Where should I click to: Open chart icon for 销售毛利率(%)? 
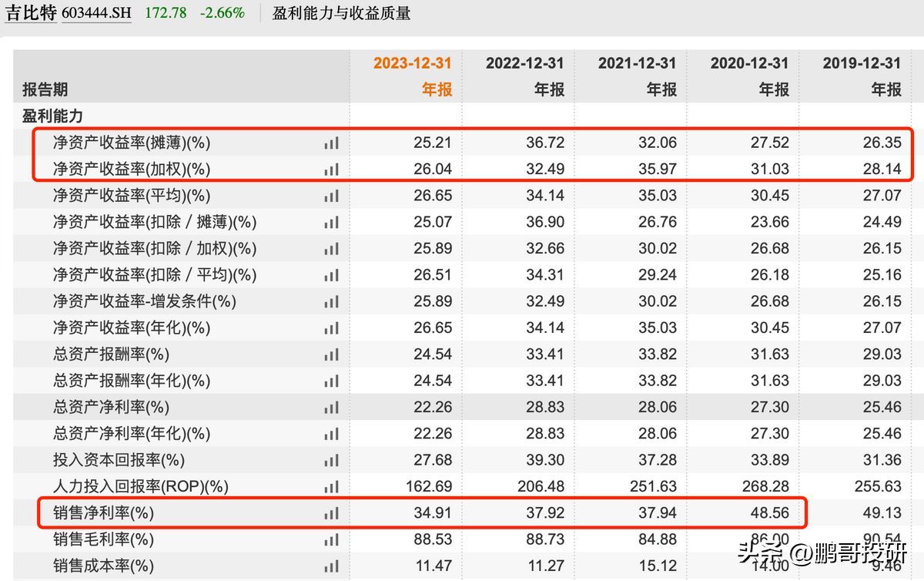331,539
